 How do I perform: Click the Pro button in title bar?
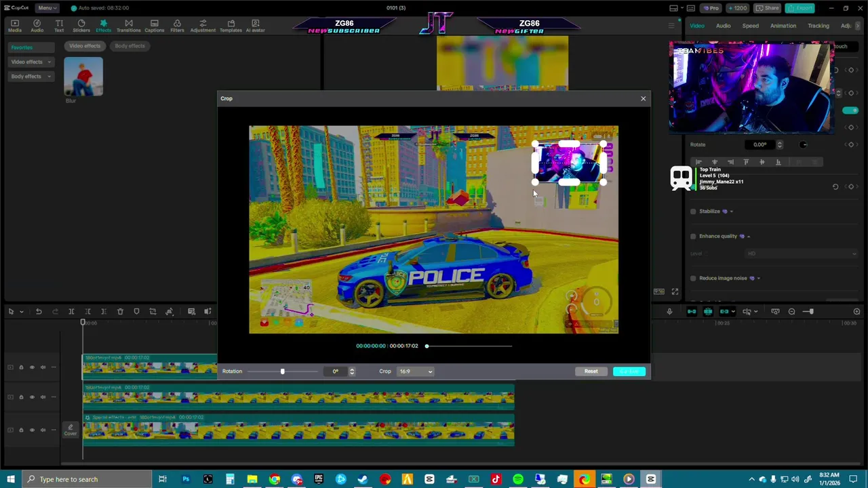click(711, 7)
